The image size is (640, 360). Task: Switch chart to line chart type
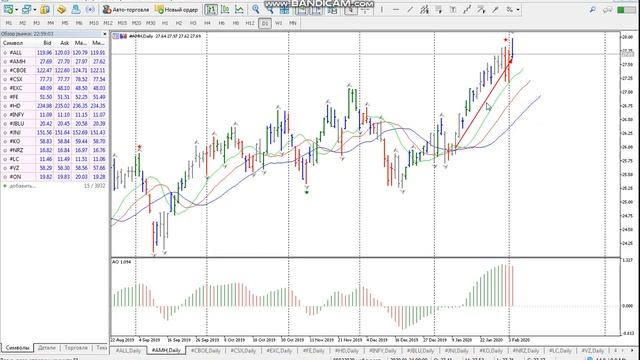[x=239, y=9]
